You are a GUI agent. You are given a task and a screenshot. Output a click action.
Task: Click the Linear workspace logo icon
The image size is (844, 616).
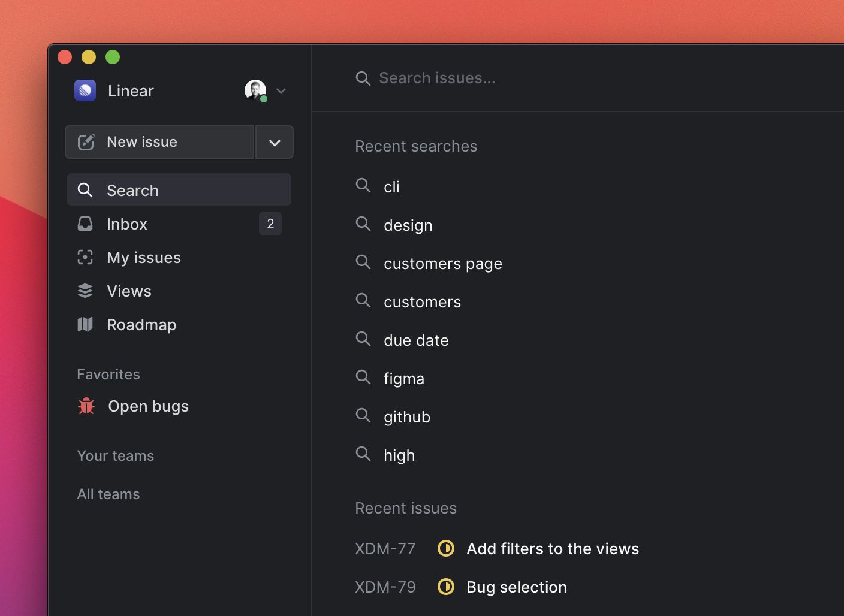click(85, 90)
